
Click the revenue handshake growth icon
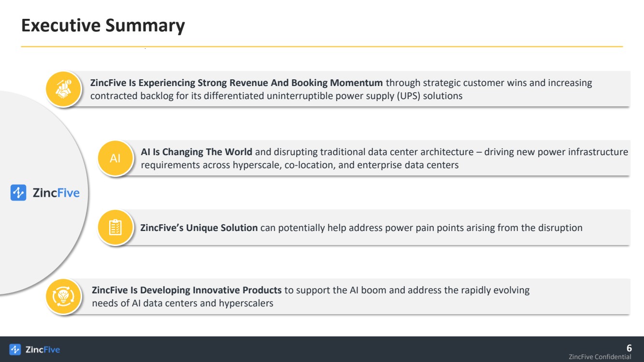tap(63, 89)
